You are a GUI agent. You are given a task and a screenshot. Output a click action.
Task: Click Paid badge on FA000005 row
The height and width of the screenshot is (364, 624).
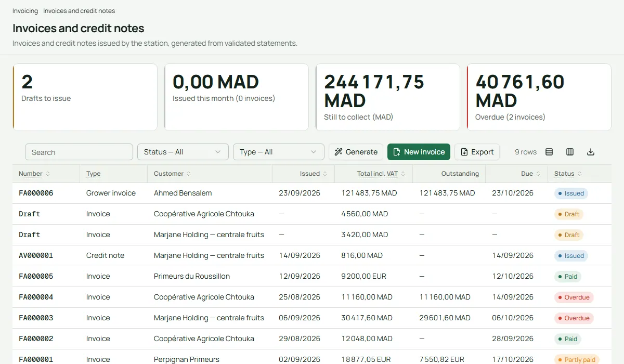point(568,276)
